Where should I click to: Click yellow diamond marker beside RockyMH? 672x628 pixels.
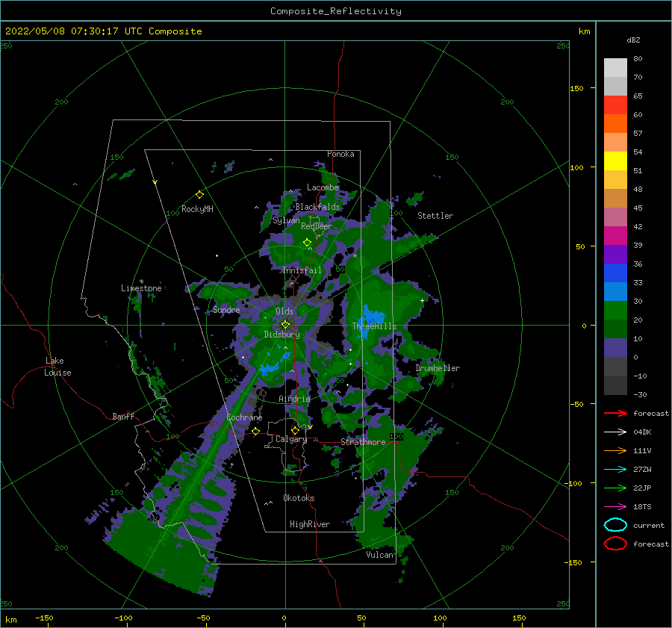click(x=199, y=195)
